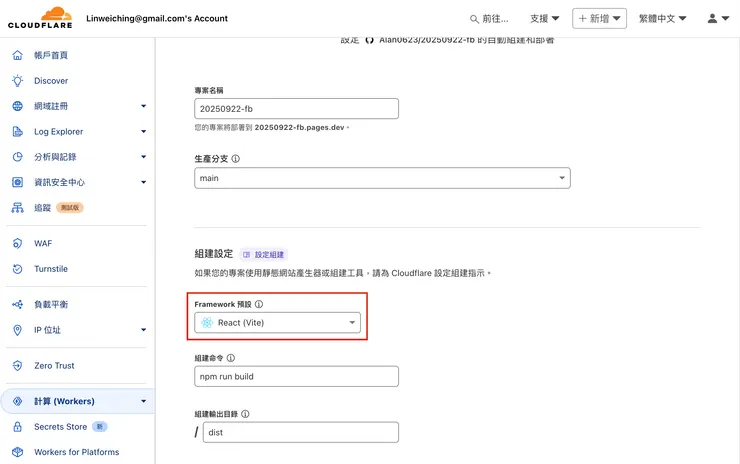Click the + 新增 button
The height and width of the screenshot is (464, 740).
(x=599, y=18)
